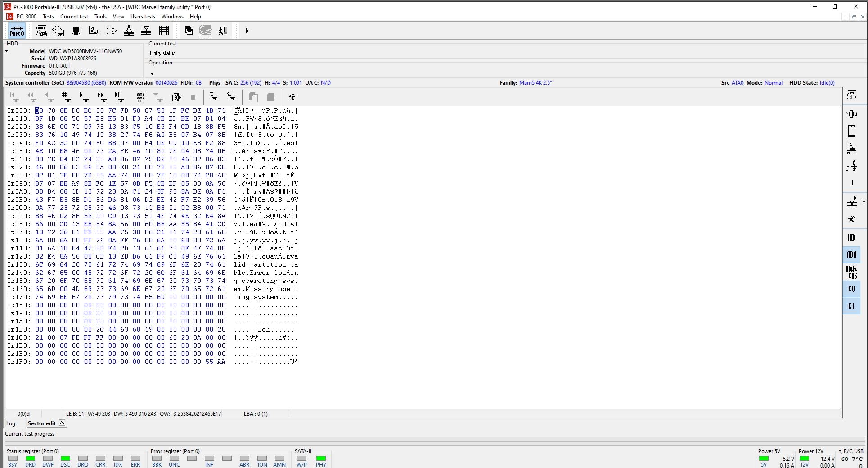Open the chip ROM icon tool
This screenshot has height=468, width=868.
point(76,31)
